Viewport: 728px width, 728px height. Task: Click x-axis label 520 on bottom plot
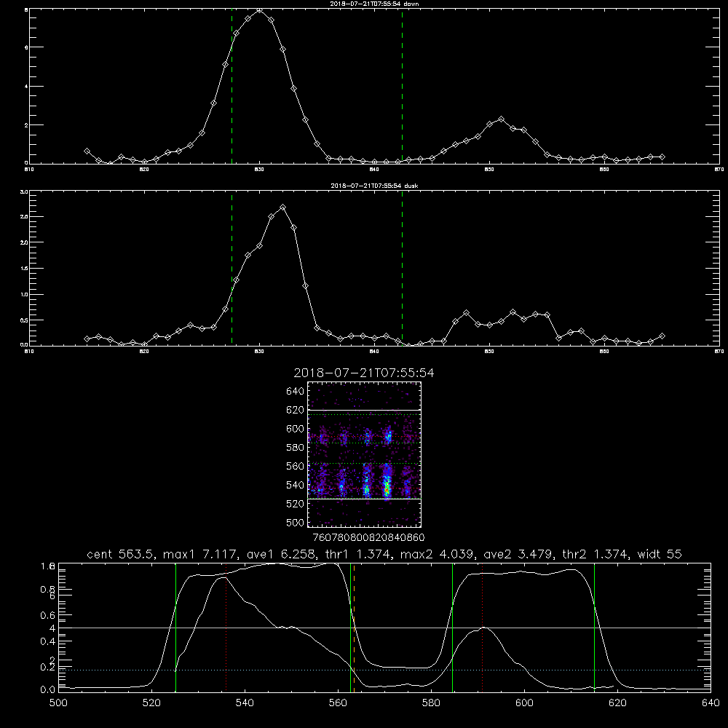pyautogui.click(x=152, y=703)
